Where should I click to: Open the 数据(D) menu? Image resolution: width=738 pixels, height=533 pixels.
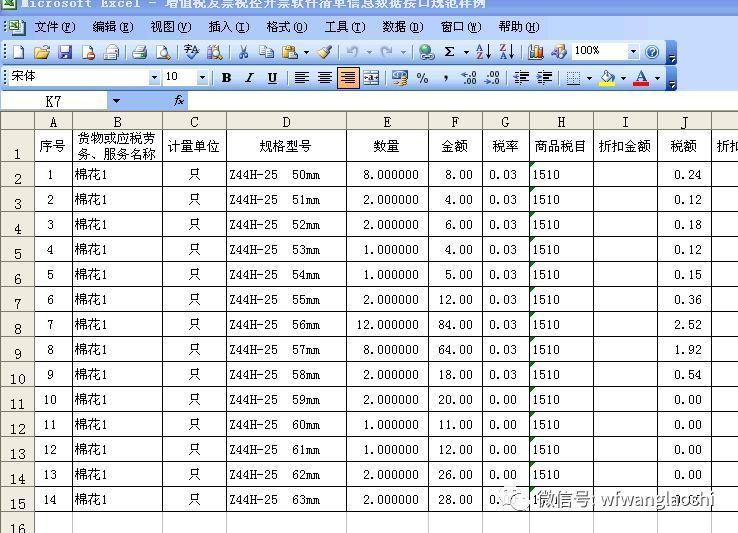pyautogui.click(x=403, y=27)
